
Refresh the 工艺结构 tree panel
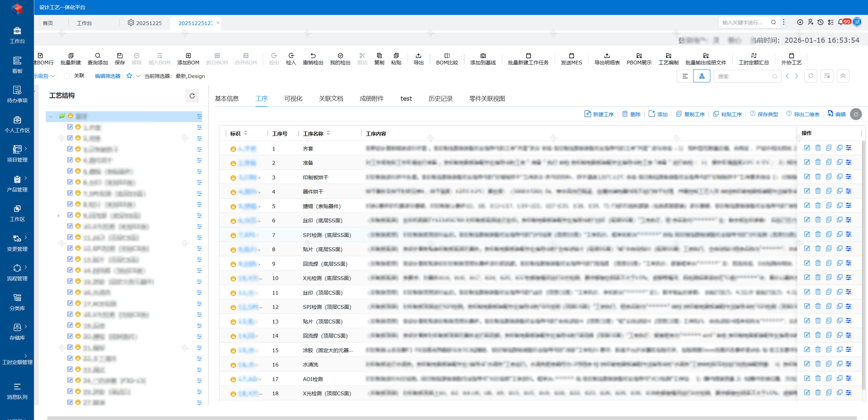pos(192,96)
